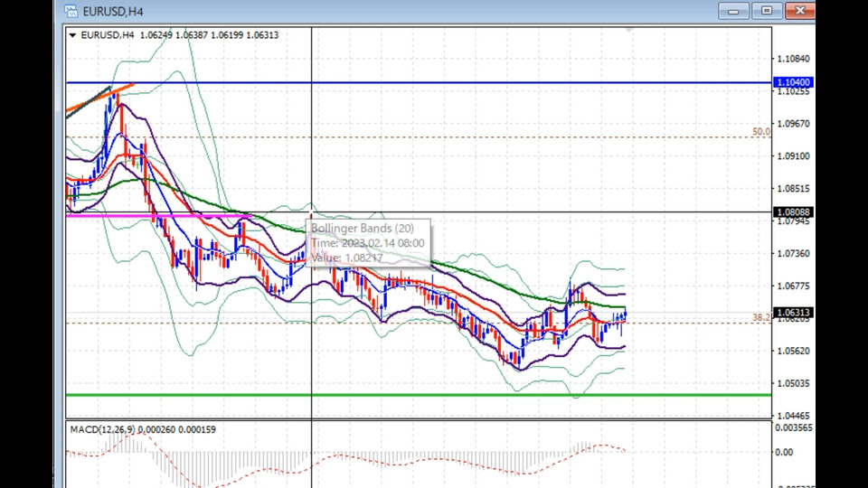Select the orange trendline near chart top-left
The height and width of the screenshot is (488, 868).
click(x=100, y=98)
